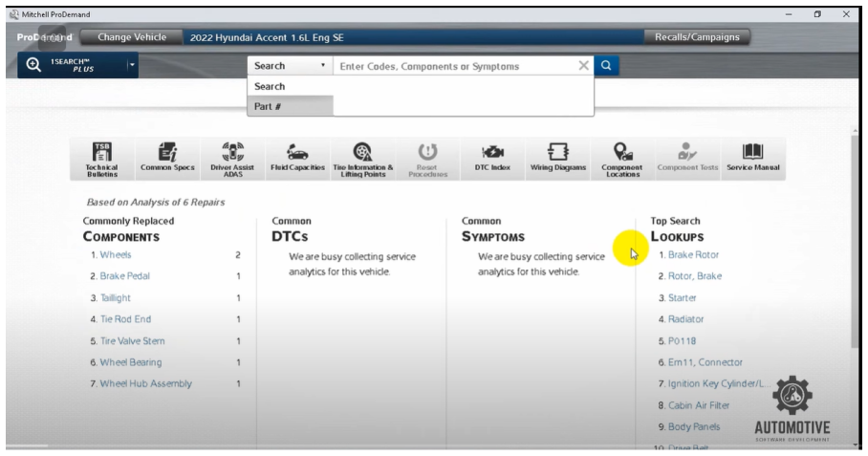Click the Change Vehicle button

pos(132,37)
